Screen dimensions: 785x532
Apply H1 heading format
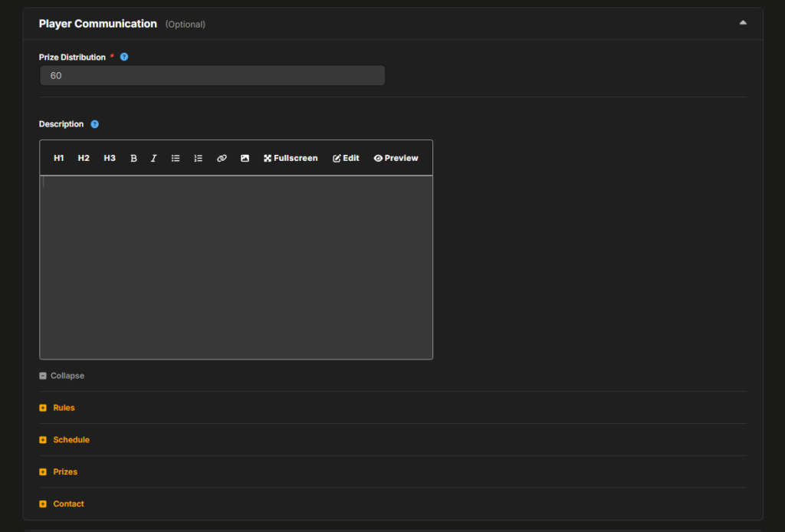point(58,158)
